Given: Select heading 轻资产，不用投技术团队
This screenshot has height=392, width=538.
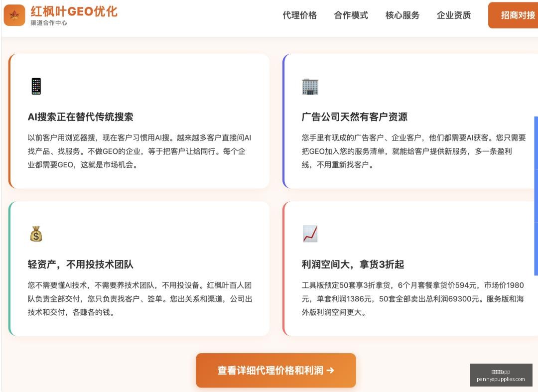Looking at the screenshot, I should tap(80, 264).
